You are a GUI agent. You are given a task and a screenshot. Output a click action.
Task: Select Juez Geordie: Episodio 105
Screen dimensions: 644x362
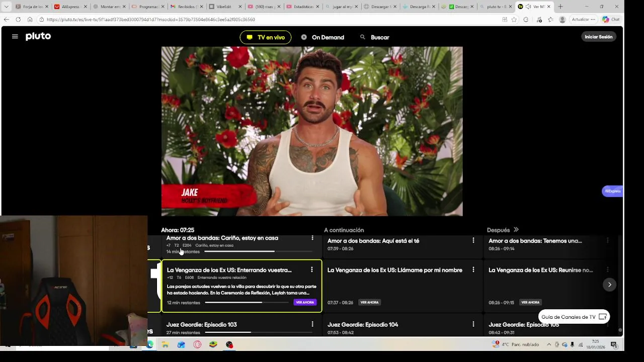click(524, 325)
